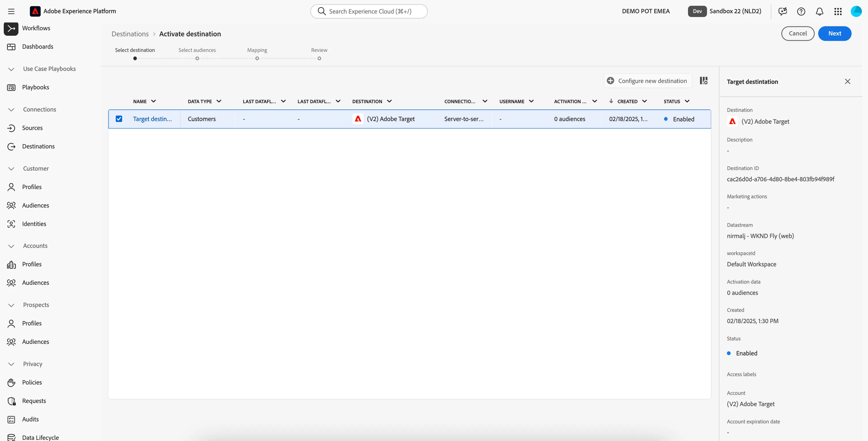Open the app switcher grid icon
This screenshot has width=868, height=441.
click(838, 12)
